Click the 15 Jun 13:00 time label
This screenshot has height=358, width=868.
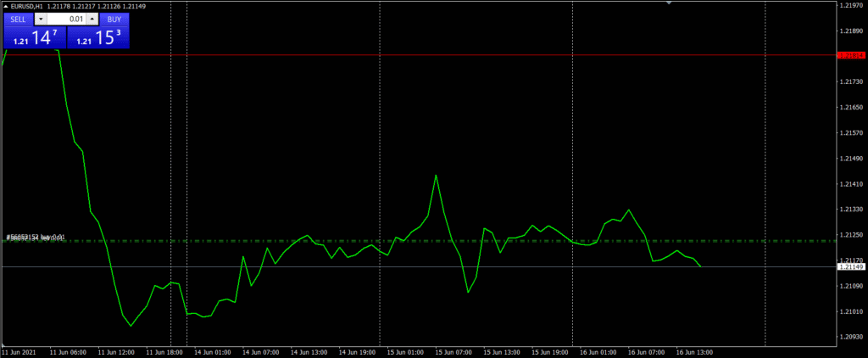[x=500, y=352]
